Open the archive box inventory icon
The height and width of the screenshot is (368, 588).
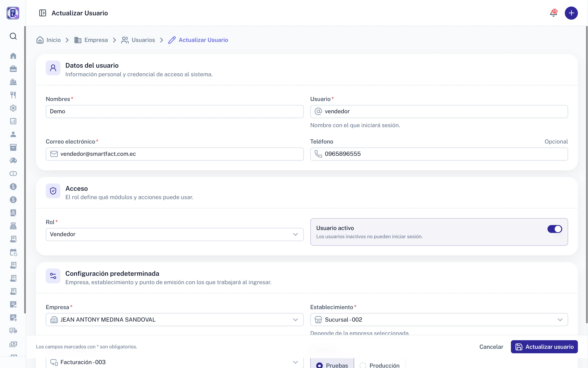pyautogui.click(x=13, y=147)
